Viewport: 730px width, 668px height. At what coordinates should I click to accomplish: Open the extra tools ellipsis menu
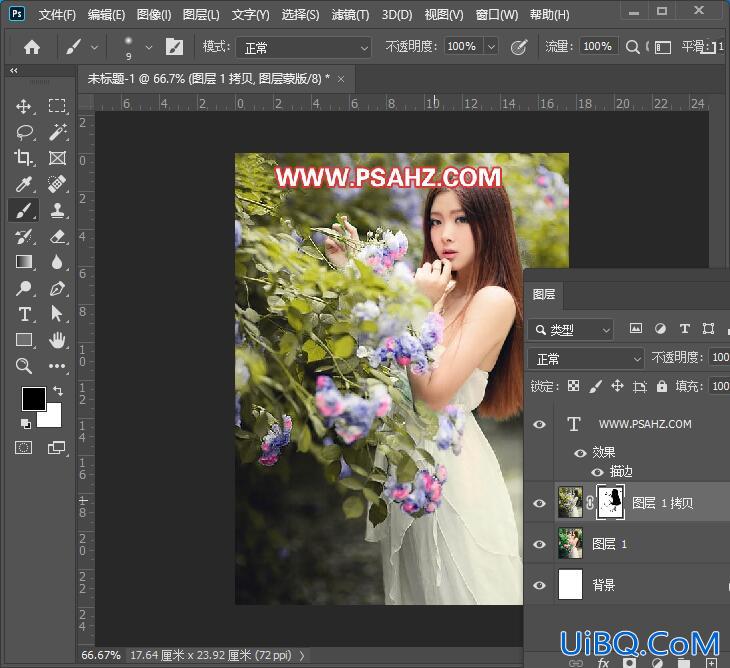(57, 366)
